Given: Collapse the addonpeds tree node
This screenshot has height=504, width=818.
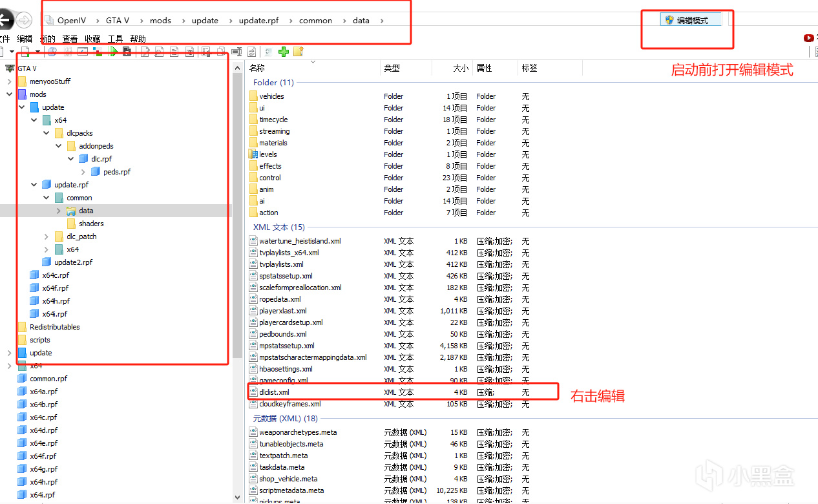Looking at the screenshot, I should click(x=58, y=146).
